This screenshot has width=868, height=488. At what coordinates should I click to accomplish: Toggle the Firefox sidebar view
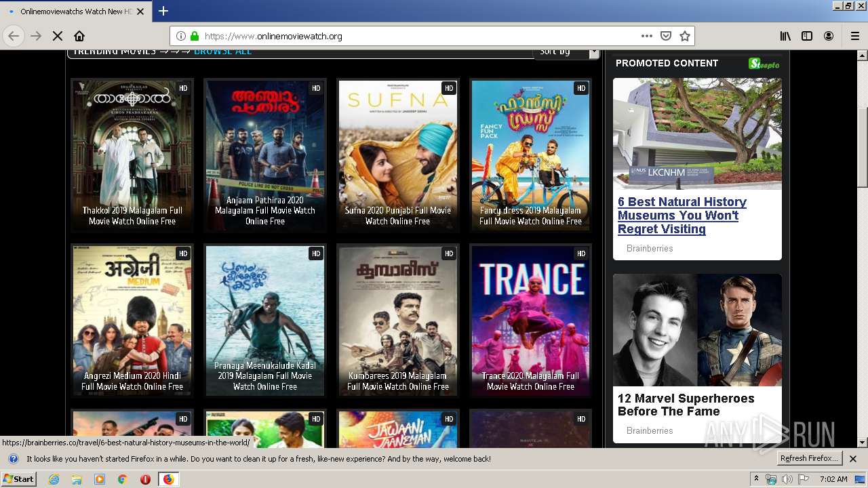click(807, 36)
